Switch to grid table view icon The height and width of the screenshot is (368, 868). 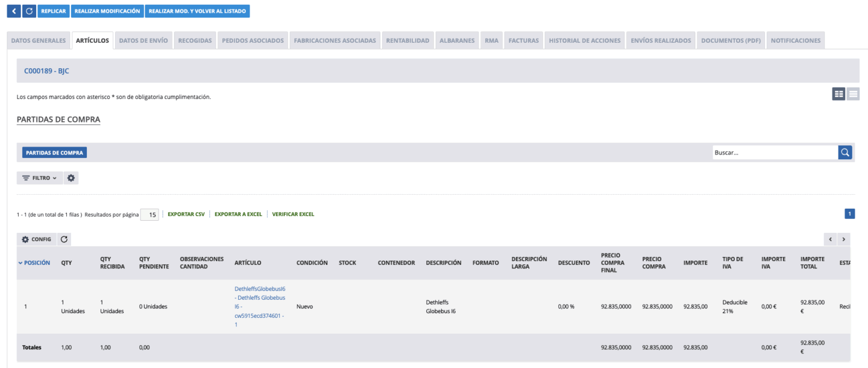point(838,94)
